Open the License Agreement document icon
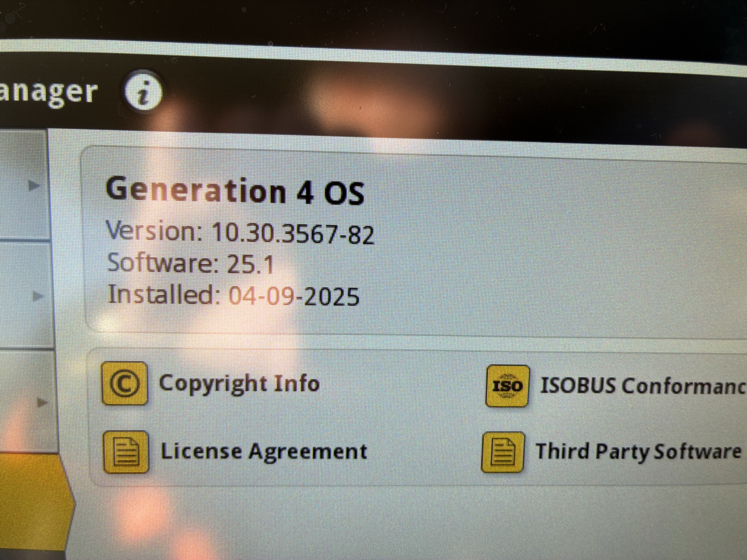 coord(126,452)
